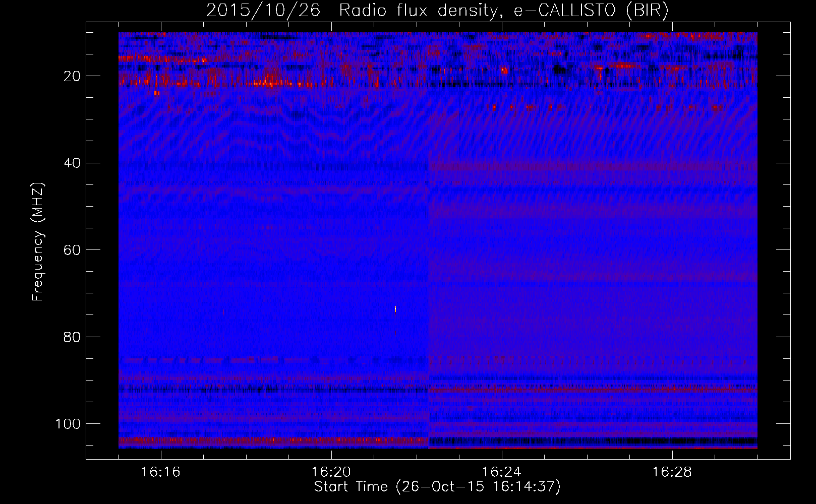Viewport: 816px width, 504px height.
Task: Click the 80 MHz frequency tick label
Action: point(72,337)
